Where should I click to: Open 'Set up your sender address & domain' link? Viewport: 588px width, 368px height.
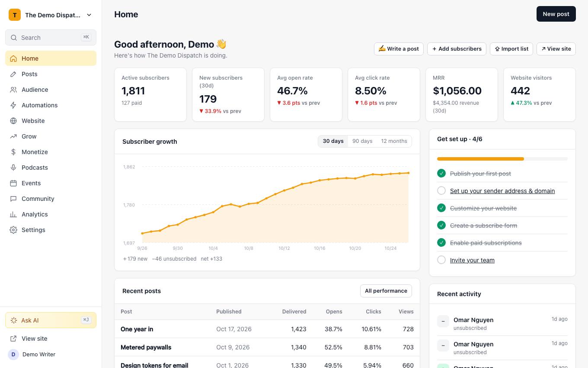click(x=502, y=191)
